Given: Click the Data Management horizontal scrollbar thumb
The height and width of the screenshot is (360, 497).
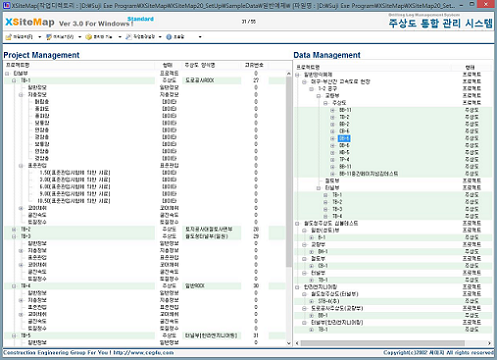Looking at the screenshot, I should (x=383, y=343).
